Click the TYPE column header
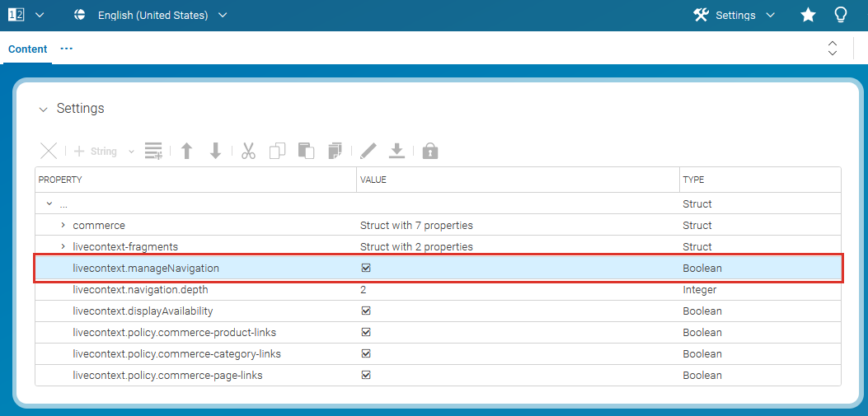Screen dimensions: 868x416 761,180
